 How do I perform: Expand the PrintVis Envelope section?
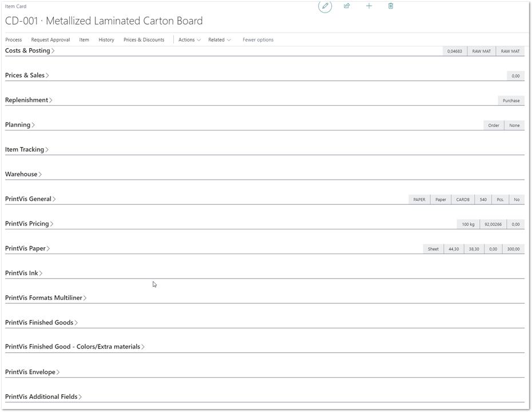(32, 373)
